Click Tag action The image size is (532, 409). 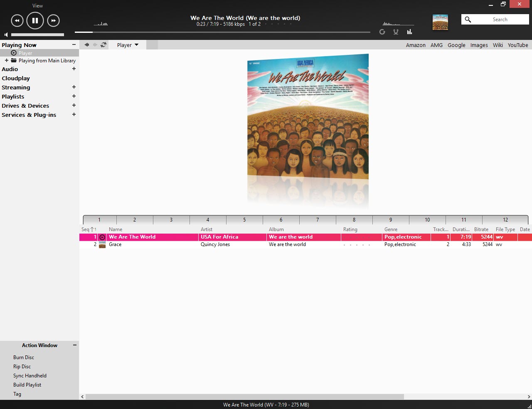[x=17, y=394]
